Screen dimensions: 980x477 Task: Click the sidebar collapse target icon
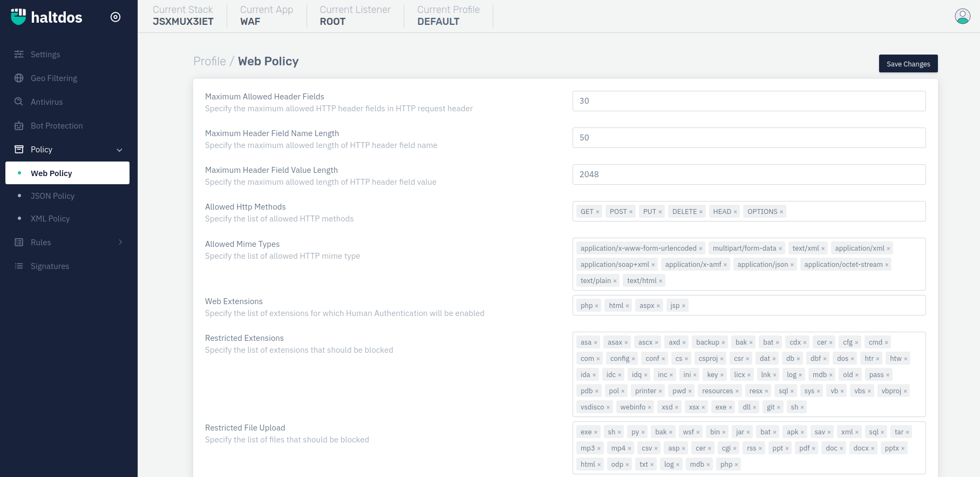115,17
